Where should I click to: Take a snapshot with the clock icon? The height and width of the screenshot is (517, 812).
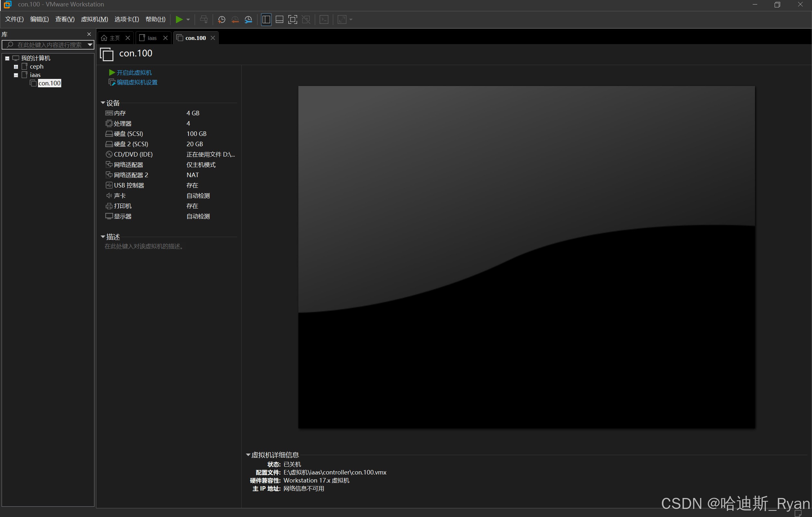[x=222, y=20]
